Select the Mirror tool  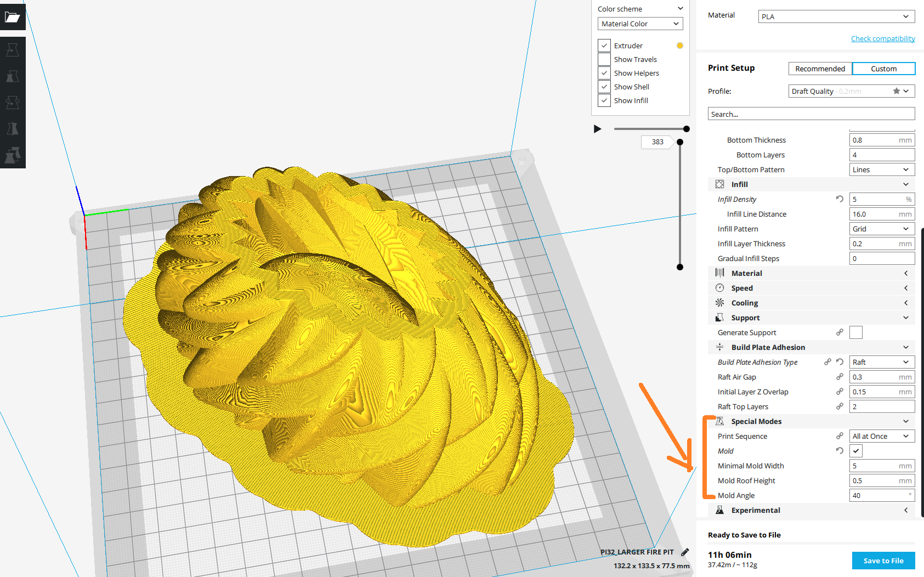click(12, 129)
